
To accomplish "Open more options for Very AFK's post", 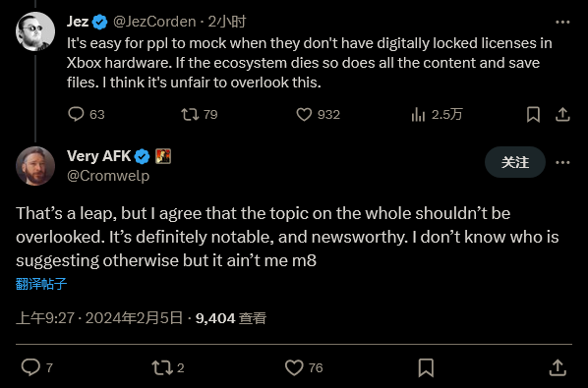I will [x=562, y=162].
